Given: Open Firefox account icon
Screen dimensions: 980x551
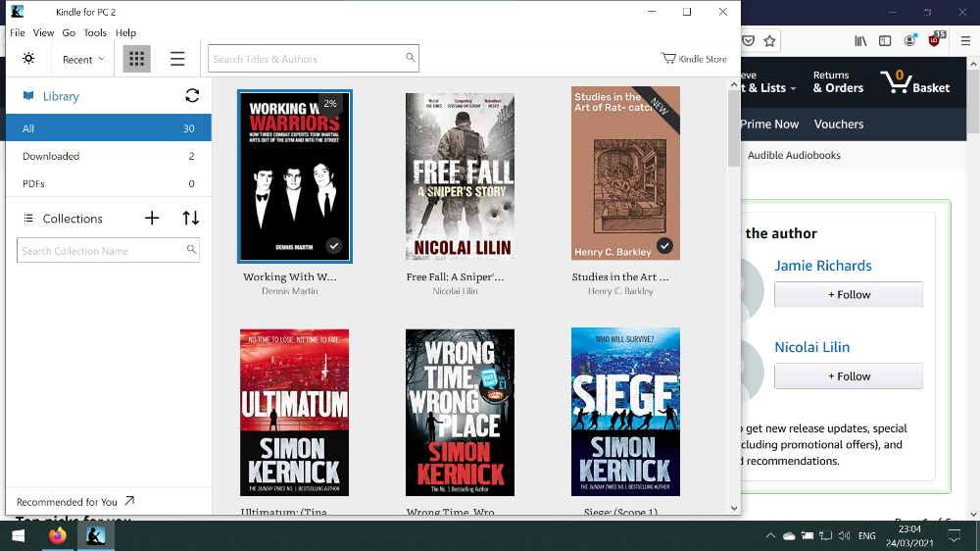Looking at the screenshot, I should click(x=910, y=40).
